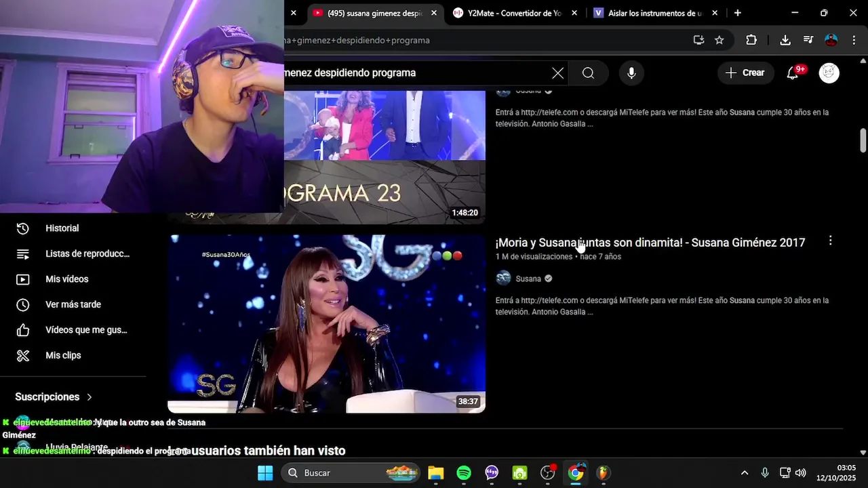Click the Crear button
This screenshot has height=488, width=868.
click(x=745, y=73)
